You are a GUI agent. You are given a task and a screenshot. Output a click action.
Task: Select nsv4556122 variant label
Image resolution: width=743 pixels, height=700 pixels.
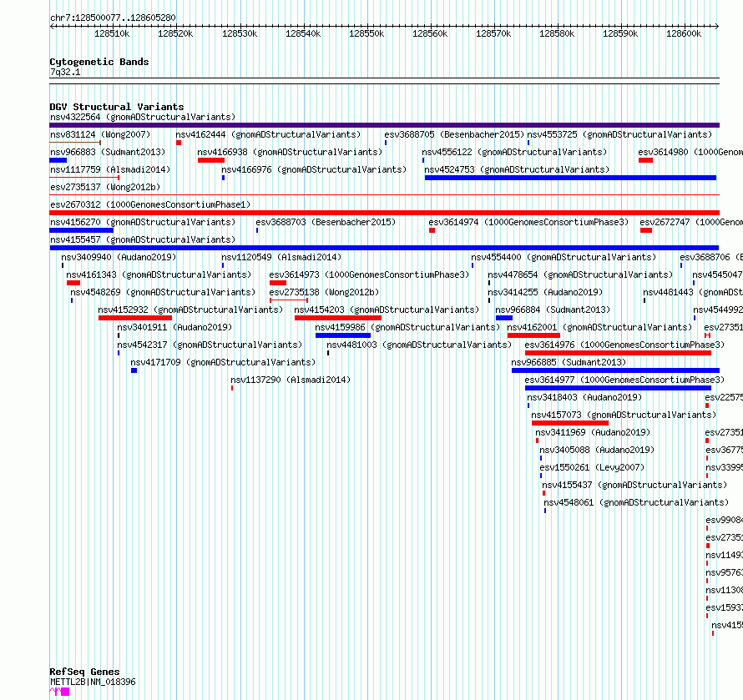514,152
